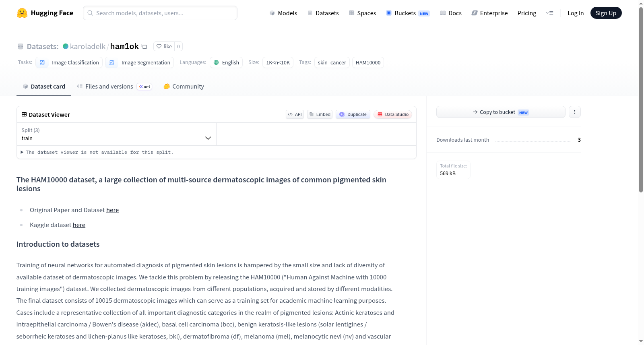Image resolution: width=644 pixels, height=345 pixels.
Task: Click the Downloads last month value 3
Action: 579,140
